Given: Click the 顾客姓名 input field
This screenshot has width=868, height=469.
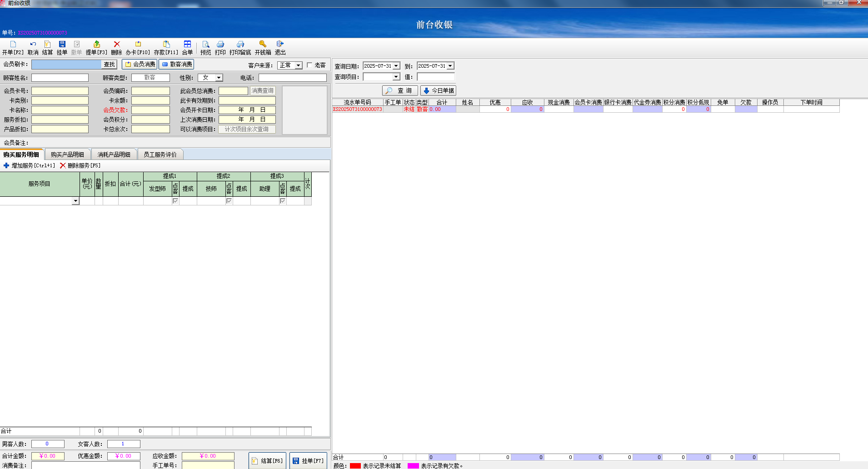Looking at the screenshot, I should tap(60, 78).
